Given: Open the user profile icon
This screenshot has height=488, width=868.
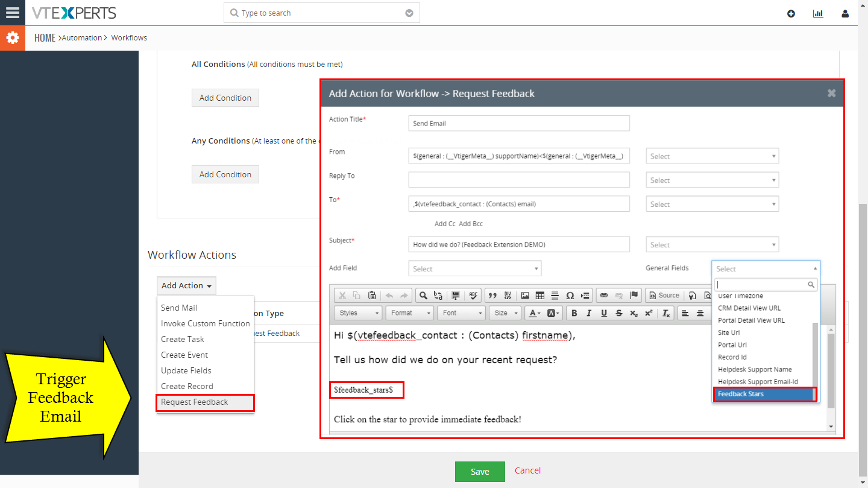Looking at the screenshot, I should point(845,13).
